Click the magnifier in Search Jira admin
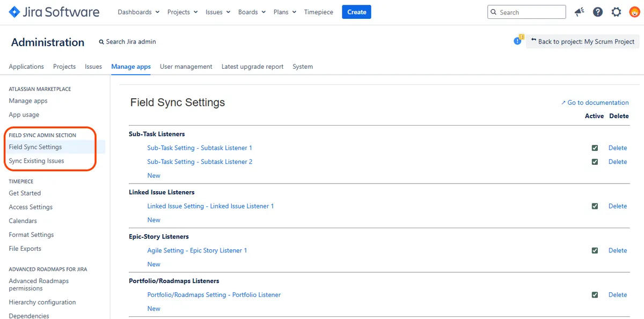The width and height of the screenshot is (644, 319). tap(101, 42)
